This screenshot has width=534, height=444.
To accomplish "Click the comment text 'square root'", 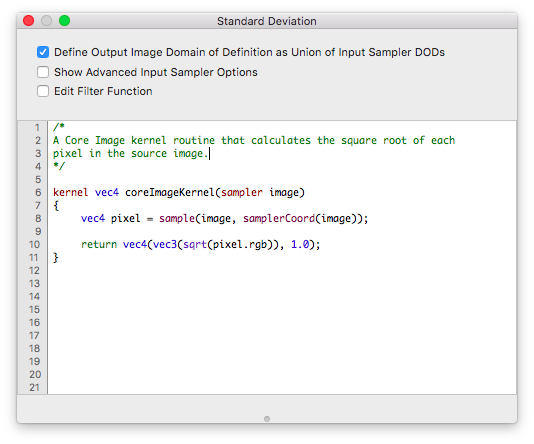I will [374, 140].
